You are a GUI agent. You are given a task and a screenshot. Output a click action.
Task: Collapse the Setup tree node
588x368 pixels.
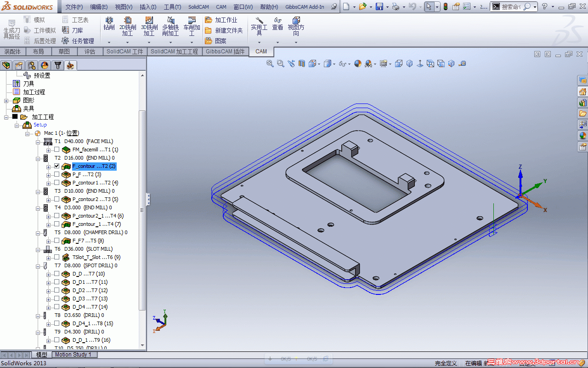click(x=16, y=125)
